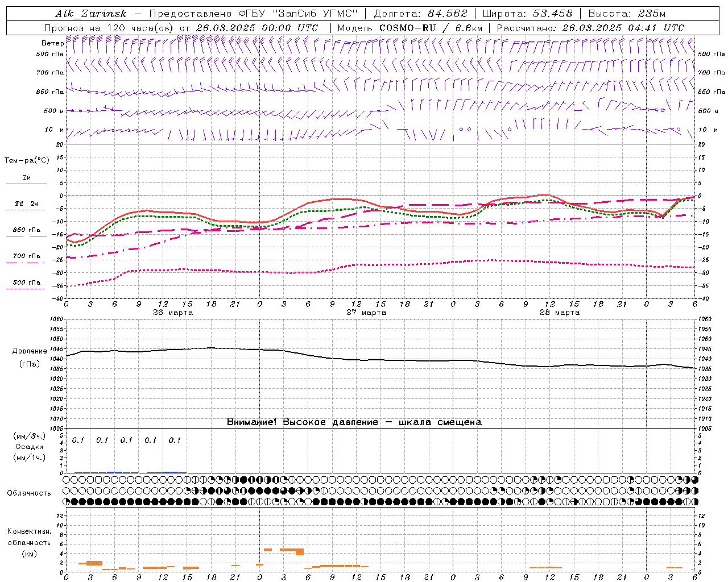Viewport: 728px width, 582px height.
Task: Select the Широта: 53.458 header value
Action: click(x=527, y=14)
